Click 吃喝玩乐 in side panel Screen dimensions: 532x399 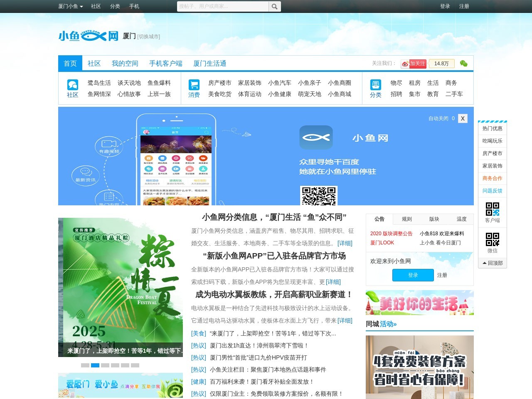(493, 141)
